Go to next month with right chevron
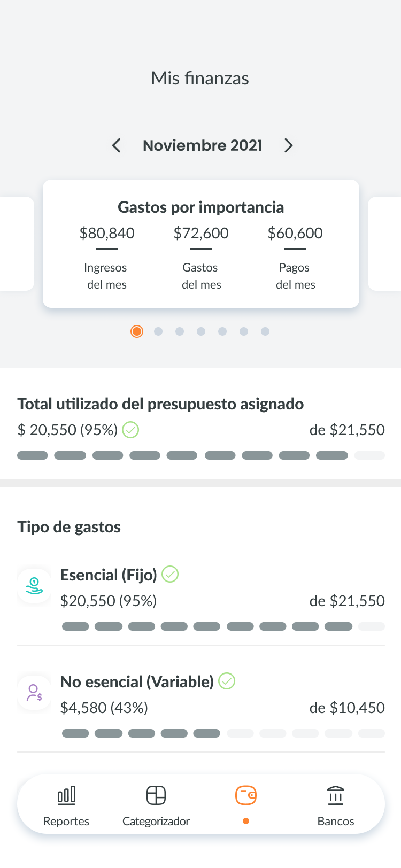The width and height of the screenshot is (401, 868). point(289,145)
